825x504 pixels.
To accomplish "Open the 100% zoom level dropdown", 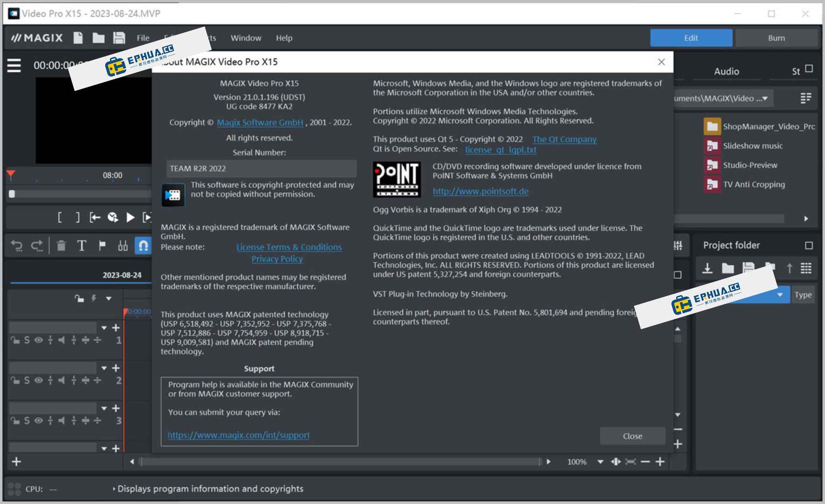I will [x=600, y=462].
